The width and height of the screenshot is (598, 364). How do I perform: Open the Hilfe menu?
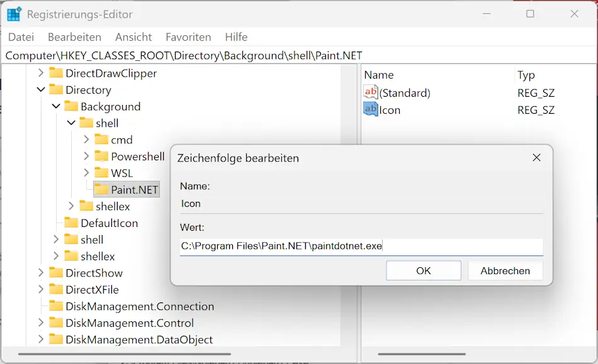pos(236,37)
